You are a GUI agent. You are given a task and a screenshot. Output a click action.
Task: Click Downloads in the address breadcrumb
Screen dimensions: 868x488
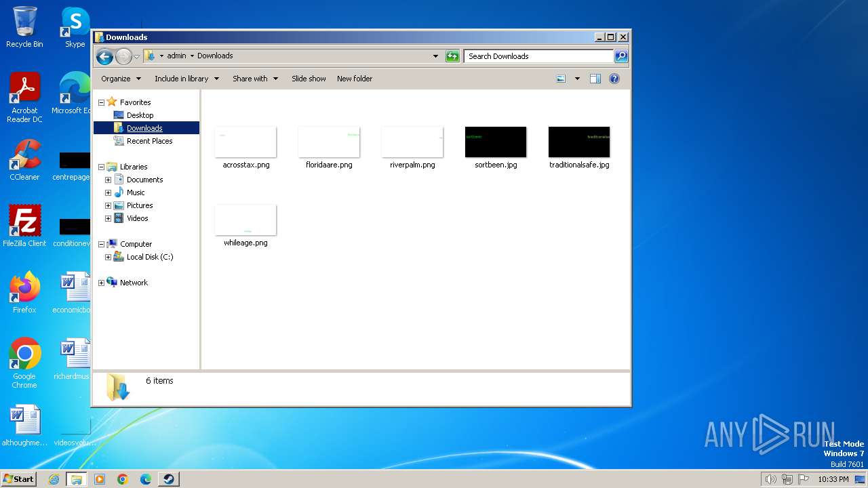tap(215, 56)
